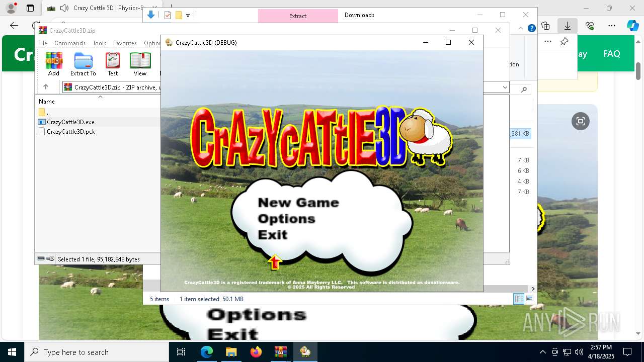This screenshot has width=644, height=362.
Task: Expand the Explorer quick access toolbar dropdown
Action: point(188,16)
